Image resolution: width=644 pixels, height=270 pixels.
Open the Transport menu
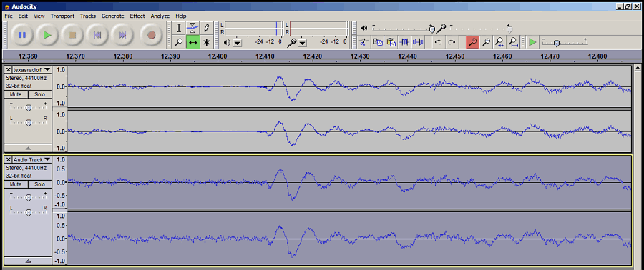(62, 16)
